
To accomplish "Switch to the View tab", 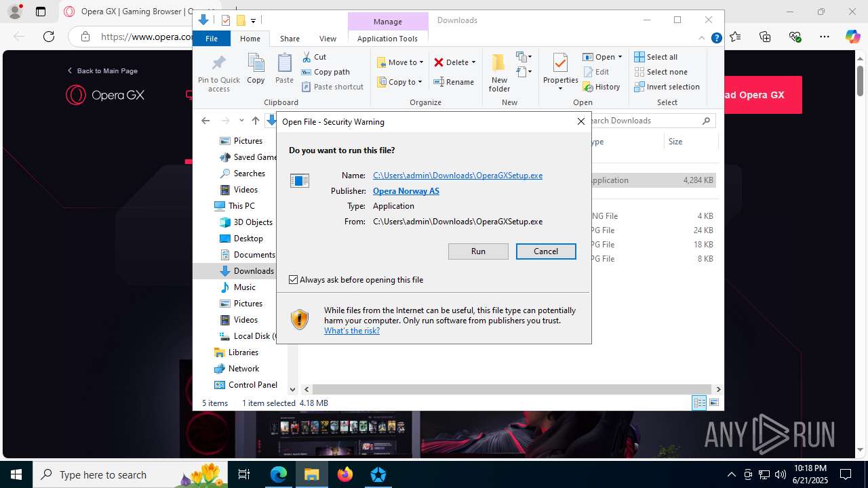I will click(x=328, y=39).
